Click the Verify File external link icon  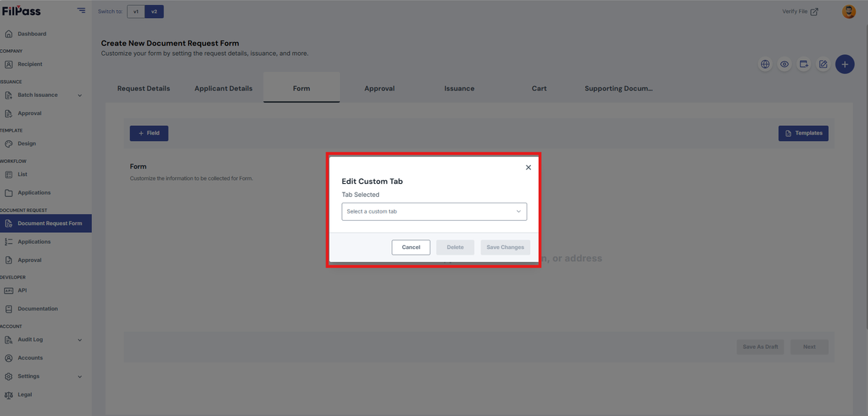click(x=814, y=12)
